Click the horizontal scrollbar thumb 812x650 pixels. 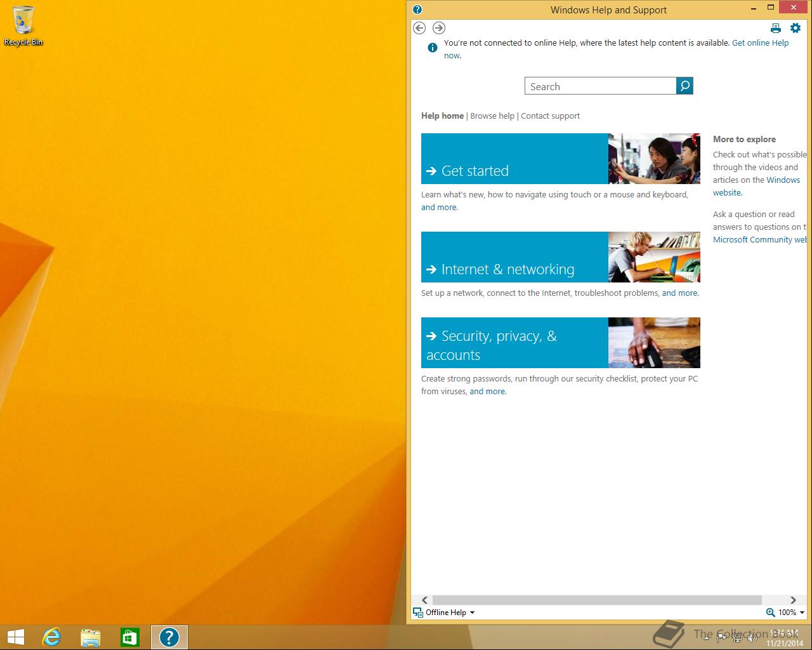pyautogui.click(x=597, y=600)
